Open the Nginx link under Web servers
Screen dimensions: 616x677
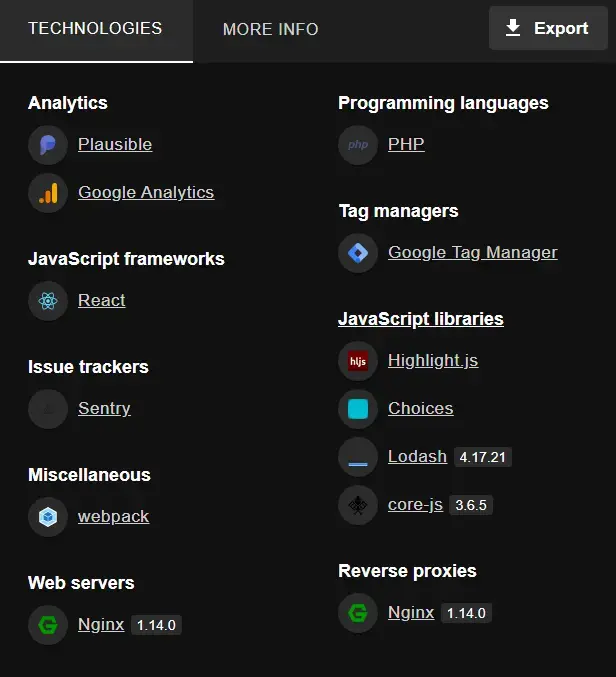[x=101, y=624]
